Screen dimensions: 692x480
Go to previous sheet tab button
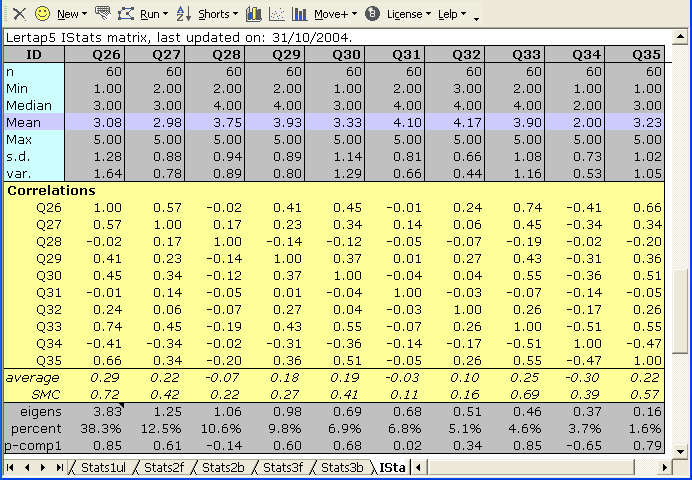coord(27,467)
